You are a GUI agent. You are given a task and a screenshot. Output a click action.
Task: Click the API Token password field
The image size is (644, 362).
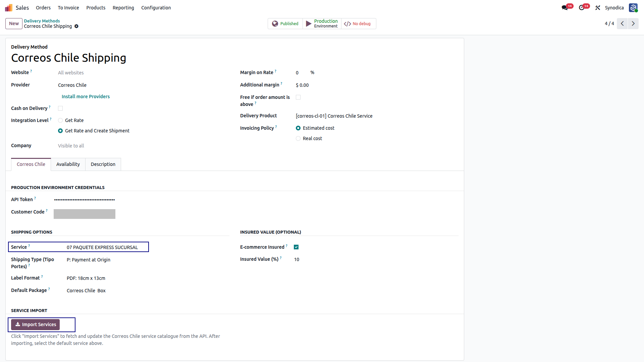pyautogui.click(x=85, y=200)
